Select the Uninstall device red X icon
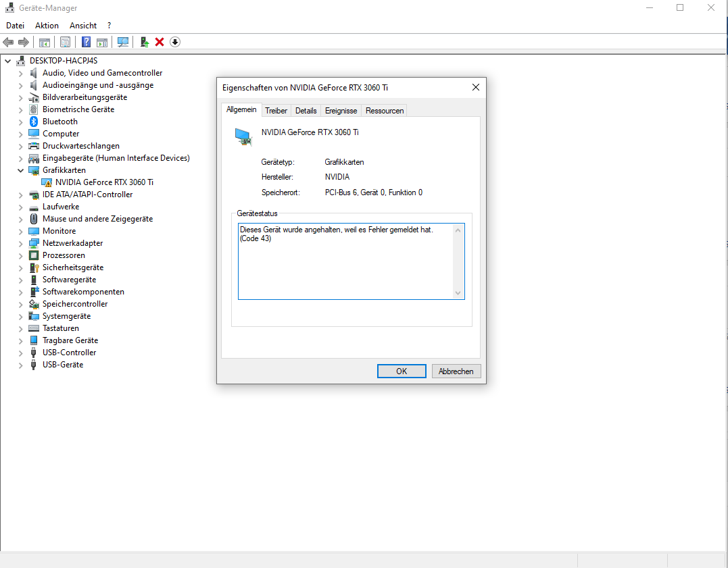728x568 pixels. coord(159,42)
